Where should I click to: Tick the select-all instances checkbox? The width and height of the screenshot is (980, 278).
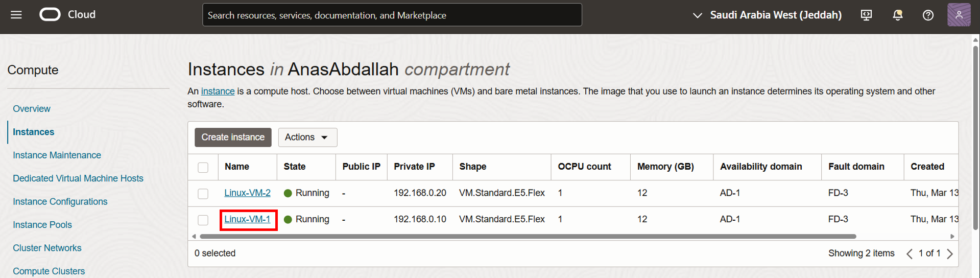click(x=203, y=167)
